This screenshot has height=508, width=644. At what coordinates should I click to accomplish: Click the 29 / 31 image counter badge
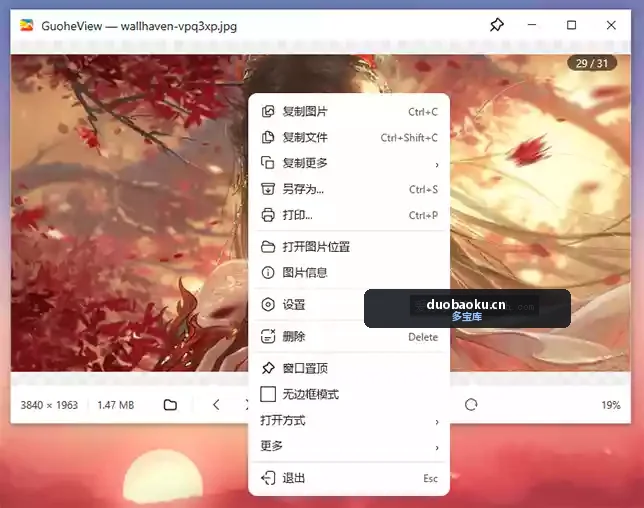[x=592, y=63]
